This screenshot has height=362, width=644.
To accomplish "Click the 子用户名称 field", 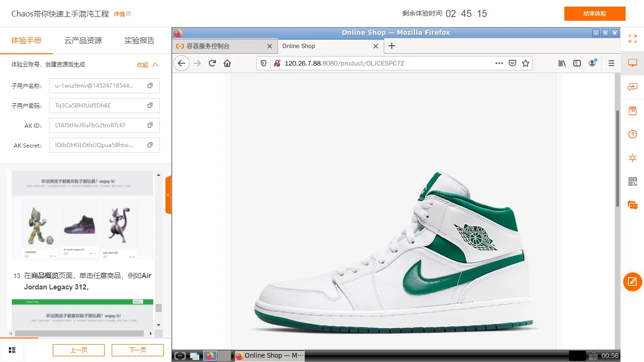I will pos(104,86).
